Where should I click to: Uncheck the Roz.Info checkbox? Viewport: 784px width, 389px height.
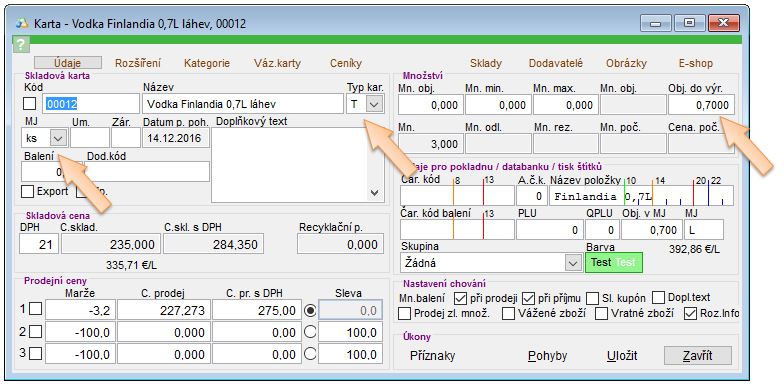690,314
